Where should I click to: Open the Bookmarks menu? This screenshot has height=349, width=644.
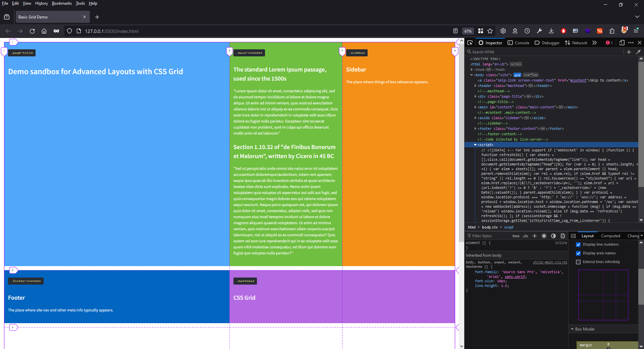pos(62,3)
